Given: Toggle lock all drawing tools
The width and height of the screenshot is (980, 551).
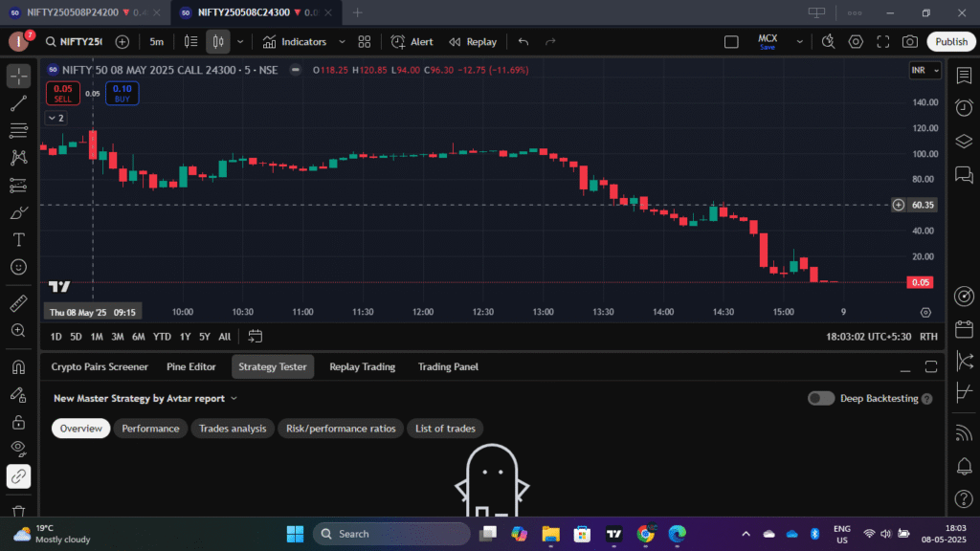Looking at the screenshot, I should point(19,422).
